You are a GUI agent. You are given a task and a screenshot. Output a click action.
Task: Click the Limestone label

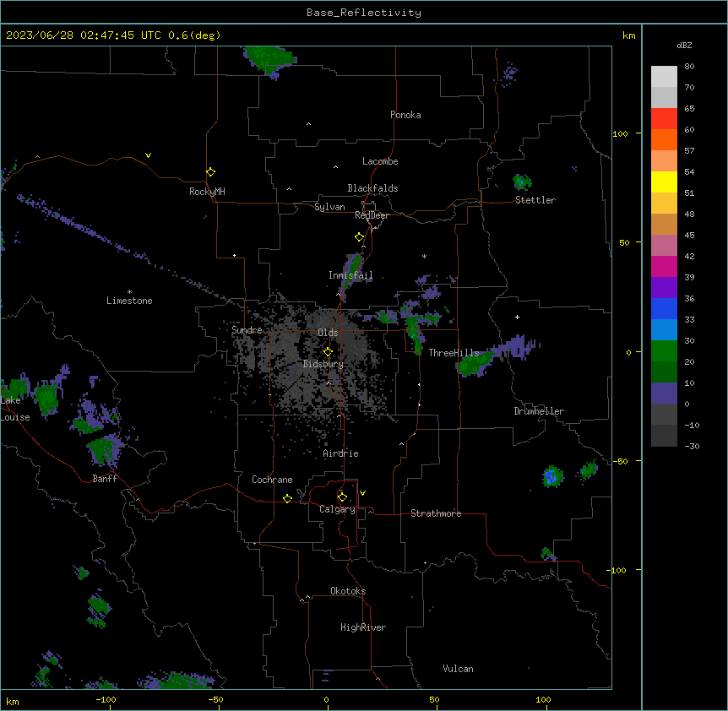pyautogui.click(x=129, y=301)
